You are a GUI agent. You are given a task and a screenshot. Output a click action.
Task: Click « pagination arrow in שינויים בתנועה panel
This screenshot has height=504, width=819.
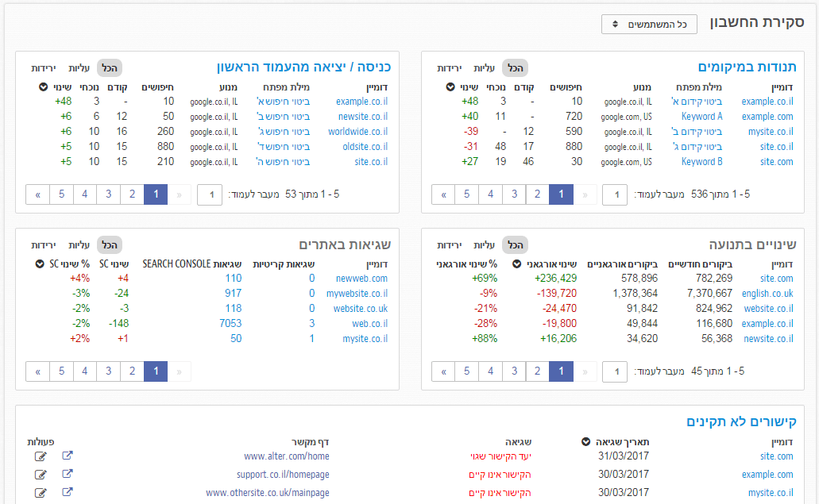point(443,371)
